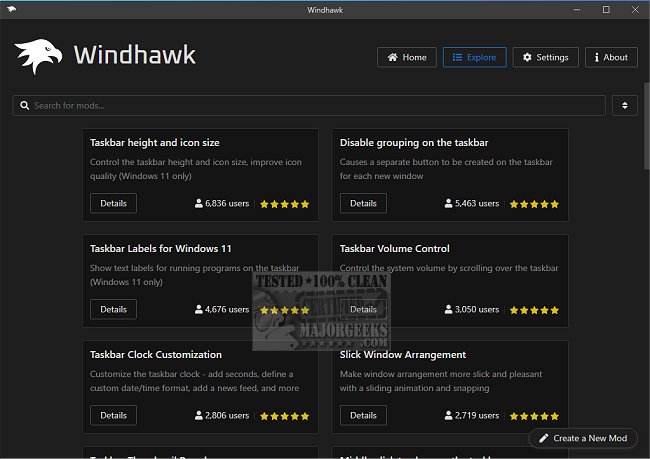Click star rating of Taskbar height mod
This screenshot has height=459, width=650.
pos(284,204)
